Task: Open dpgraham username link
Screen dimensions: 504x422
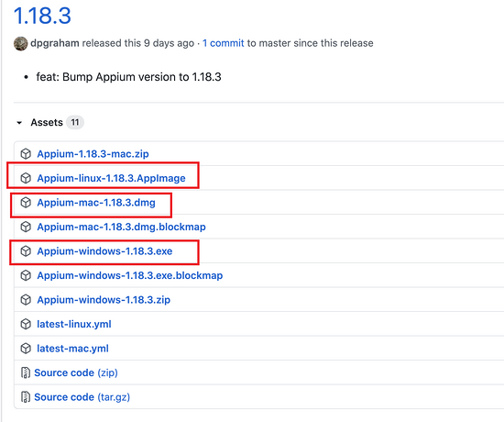Action: tap(55, 43)
